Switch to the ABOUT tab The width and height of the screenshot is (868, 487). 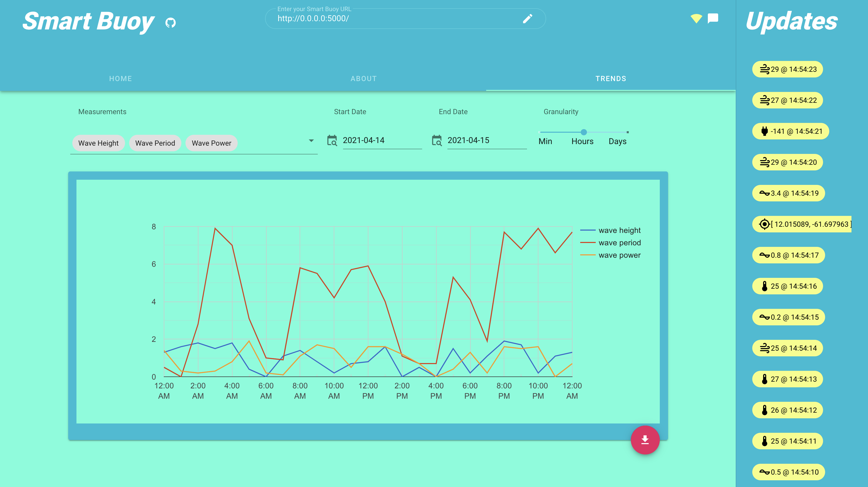363,78
